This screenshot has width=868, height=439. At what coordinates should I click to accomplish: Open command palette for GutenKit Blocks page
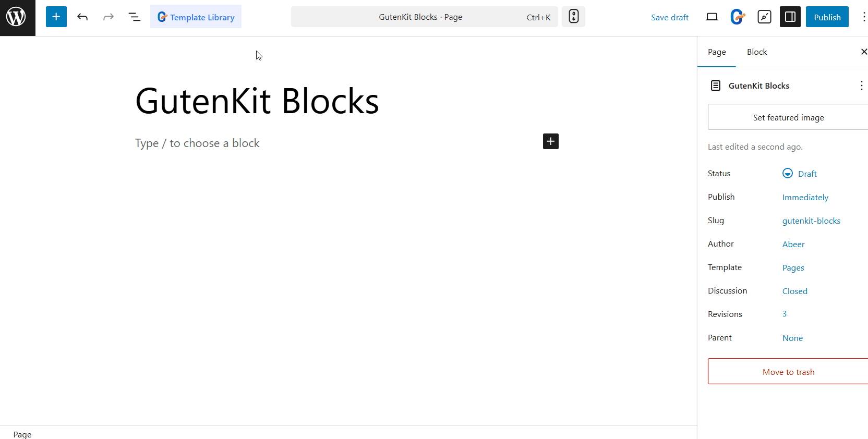(x=424, y=17)
